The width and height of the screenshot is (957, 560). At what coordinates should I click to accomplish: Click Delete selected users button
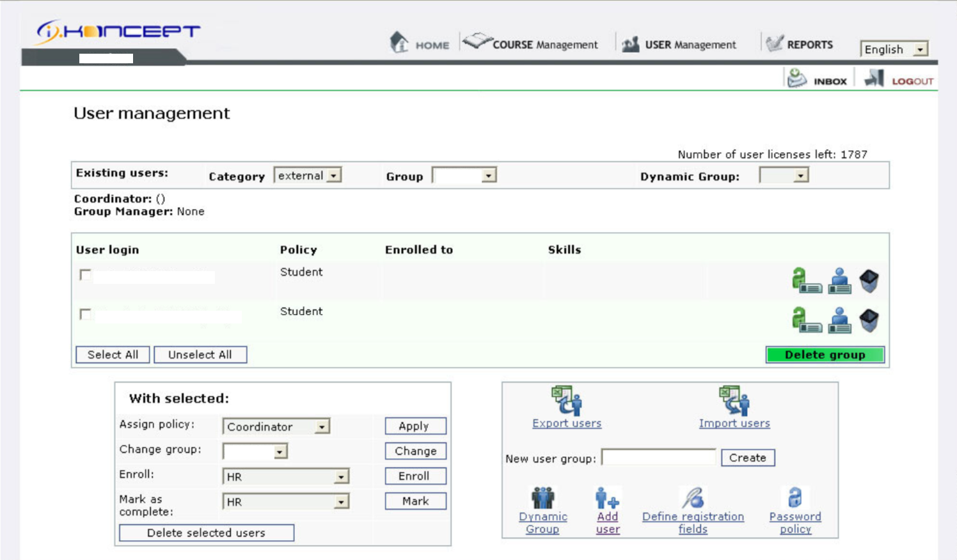point(207,533)
